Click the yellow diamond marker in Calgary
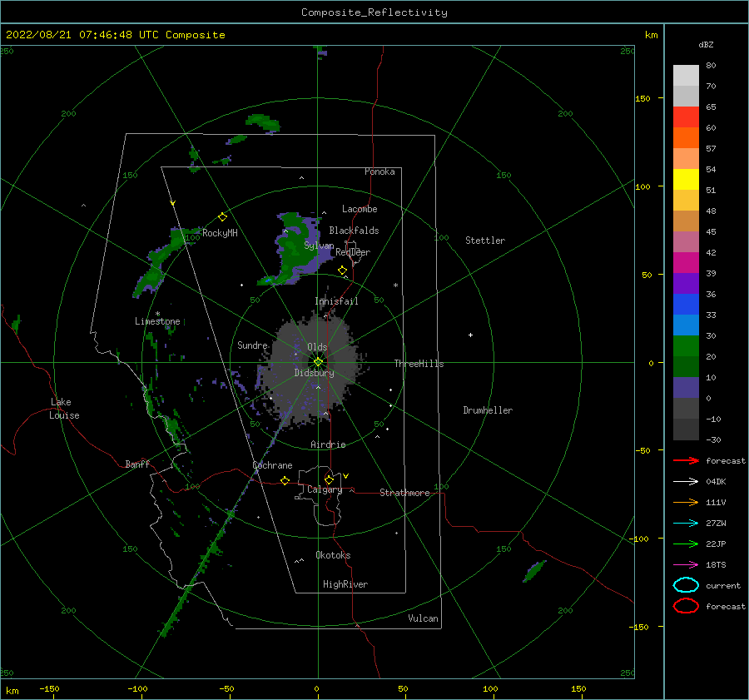Viewport: 749px width, 700px height. (329, 479)
